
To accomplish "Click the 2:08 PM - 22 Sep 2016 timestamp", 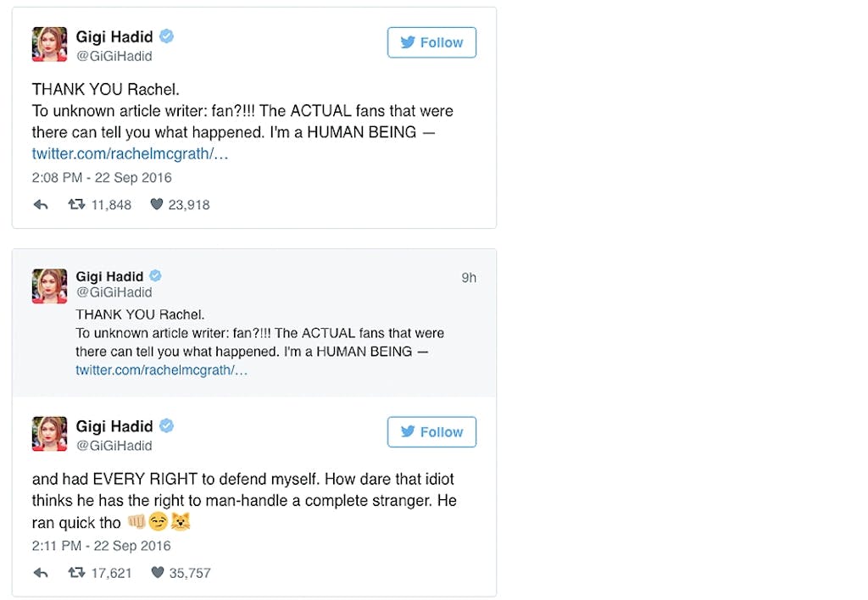I will 102,178.
